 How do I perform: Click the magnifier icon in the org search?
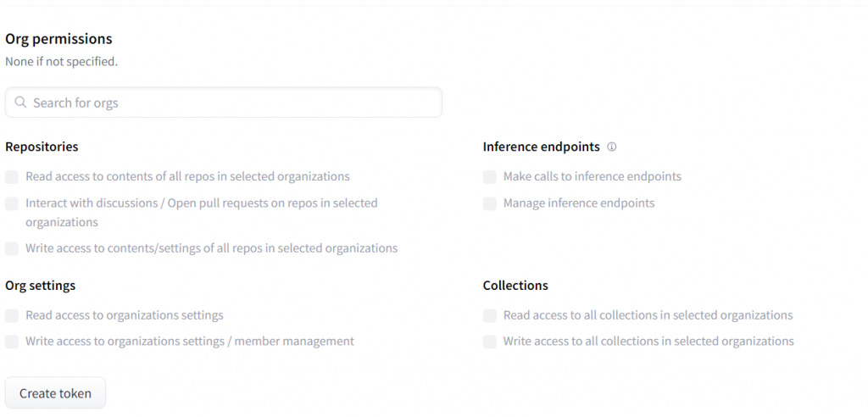[21, 103]
